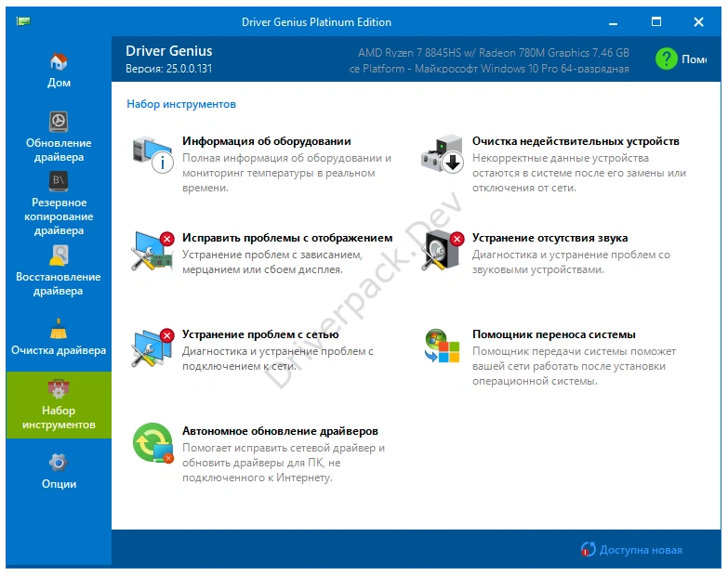The width and height of the screenshot is (728, 576).
Task: Open the Опции sidebar label
Action: click(59, 484)
